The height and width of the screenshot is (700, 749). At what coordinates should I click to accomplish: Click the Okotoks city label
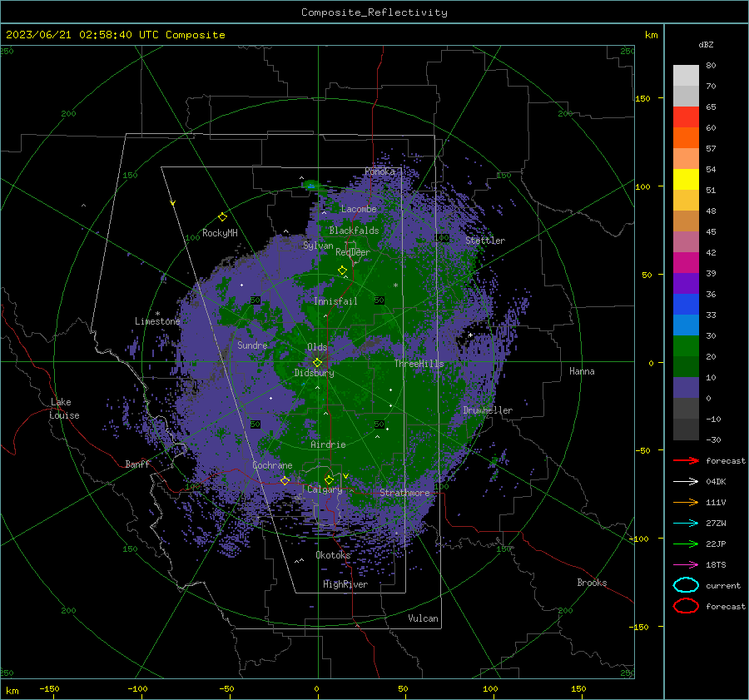pos(333,554)
